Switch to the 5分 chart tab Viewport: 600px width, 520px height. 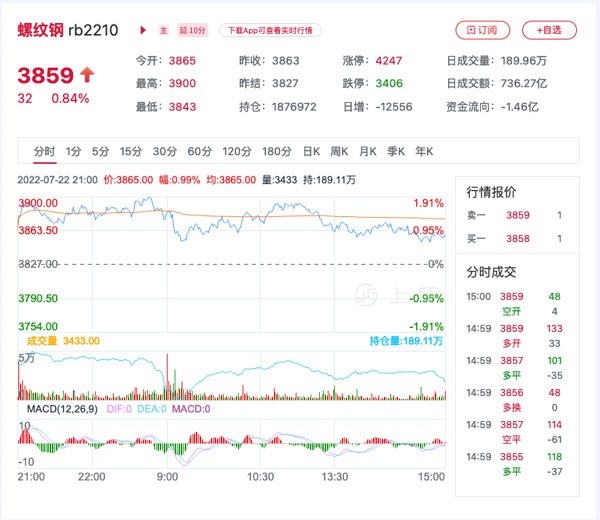[100, 152]
